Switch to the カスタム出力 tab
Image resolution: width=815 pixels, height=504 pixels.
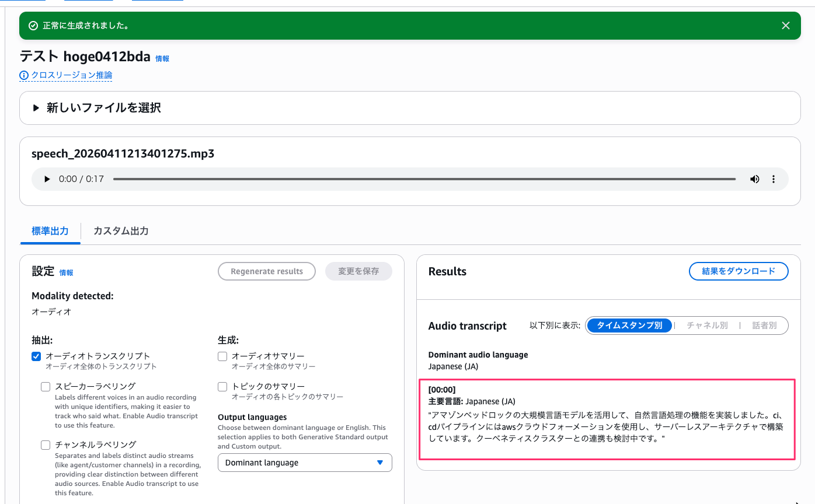(x=121, y=231)
